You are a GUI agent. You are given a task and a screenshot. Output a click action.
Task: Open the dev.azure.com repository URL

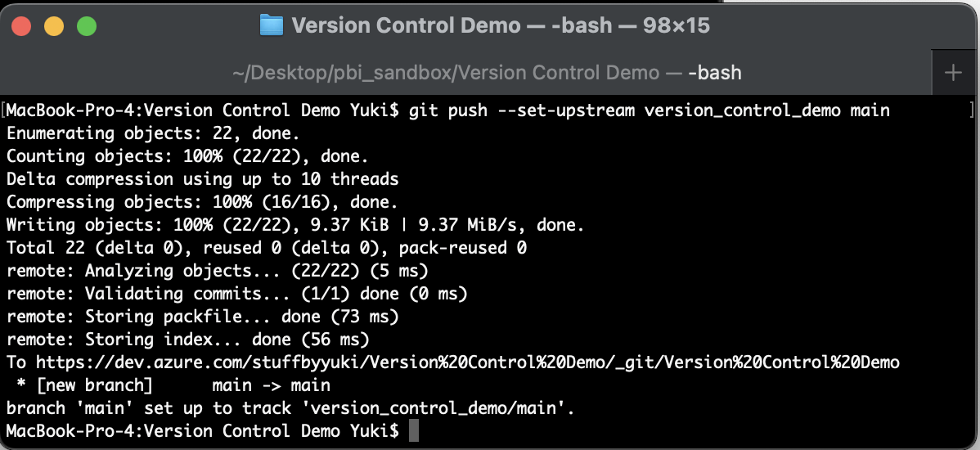pyautogui.click(x=467, y=362)
